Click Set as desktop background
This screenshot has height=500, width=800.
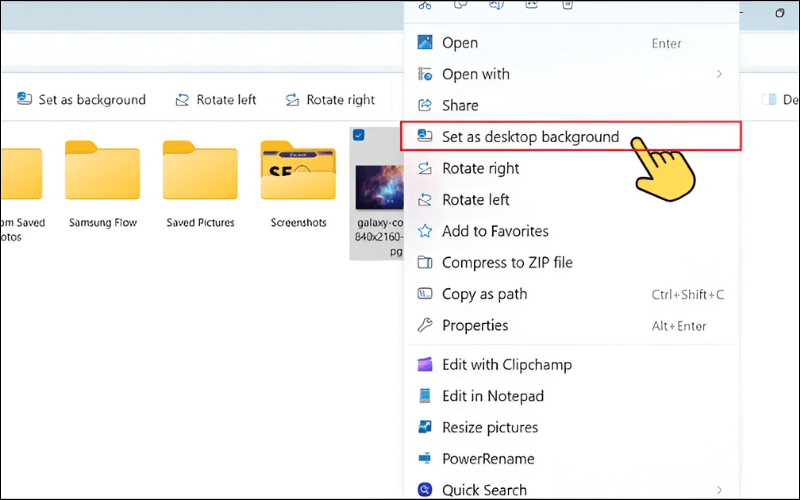point(570,136)
